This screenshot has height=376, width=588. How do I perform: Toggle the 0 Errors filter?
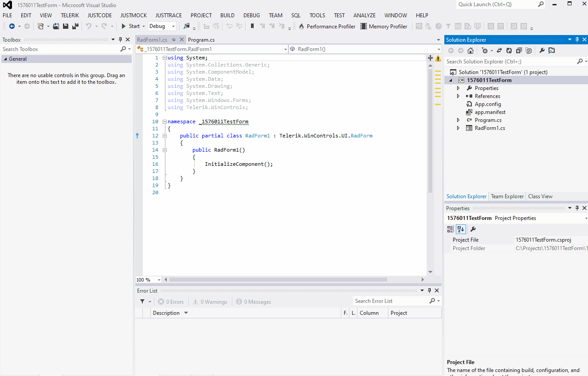(171, 302)
